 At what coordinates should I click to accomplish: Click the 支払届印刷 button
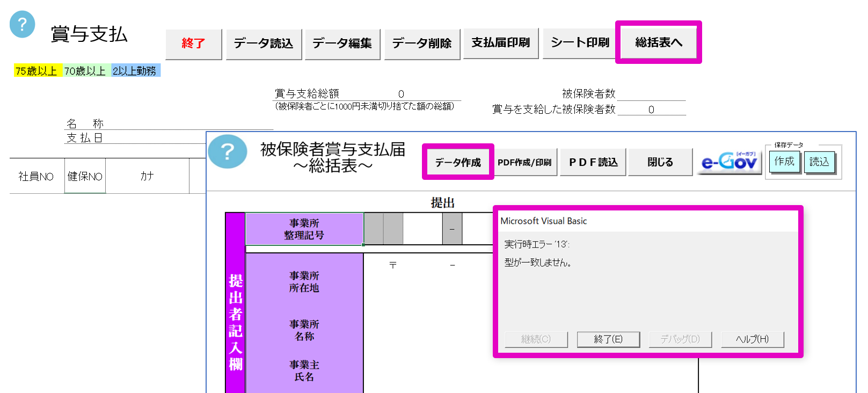tap(500, 43)
